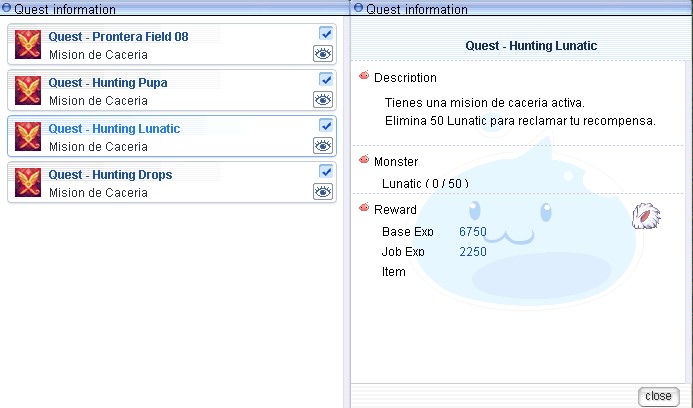Click the Description section bullet icon
The width and height of the screenshot is (693, 408).
tap(364, 76)
